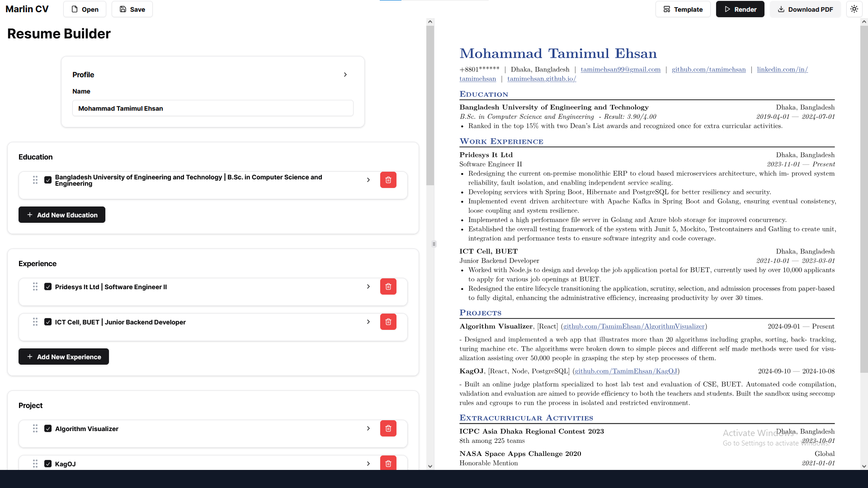Viewport: 868px width, 488px height.
Task: Delete the Algorithm Visualizer project
Action: pos(388,428)
